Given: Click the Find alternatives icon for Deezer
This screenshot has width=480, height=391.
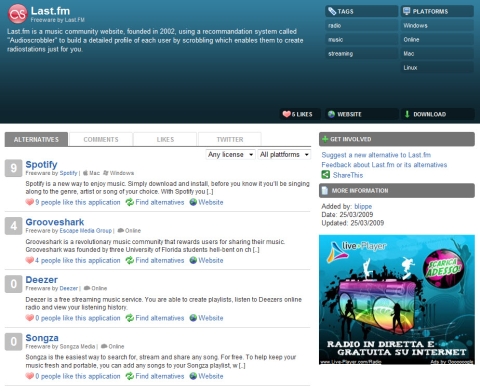Looking at the screenshot, I should point(130,318).
